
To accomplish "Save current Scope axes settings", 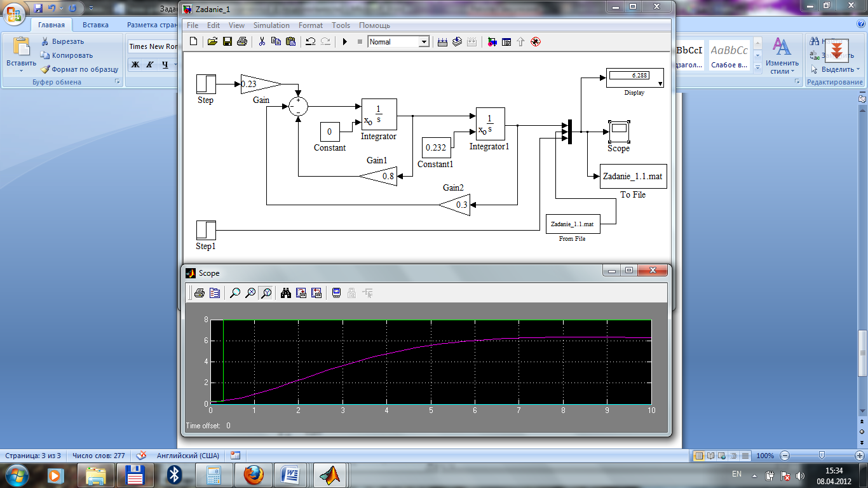I will pos(301,293).
